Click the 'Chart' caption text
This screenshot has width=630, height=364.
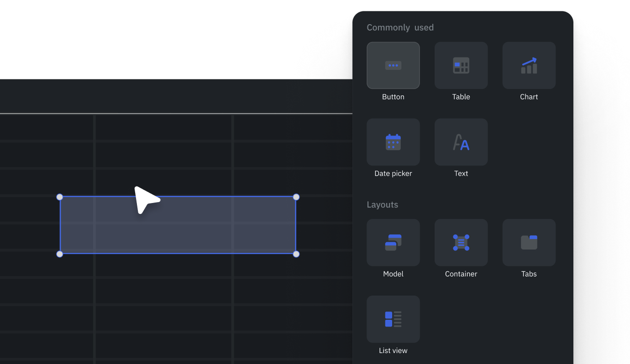529,97
